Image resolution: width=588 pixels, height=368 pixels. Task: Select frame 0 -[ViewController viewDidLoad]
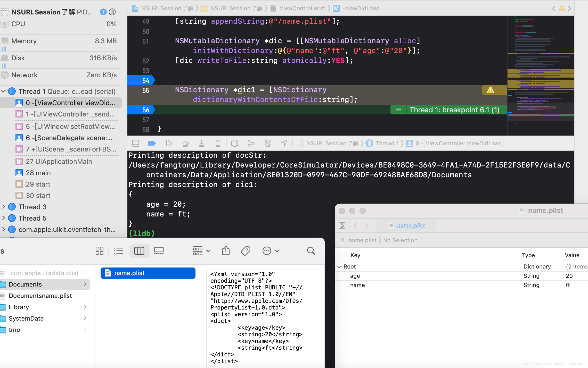(x=61, y=103)
